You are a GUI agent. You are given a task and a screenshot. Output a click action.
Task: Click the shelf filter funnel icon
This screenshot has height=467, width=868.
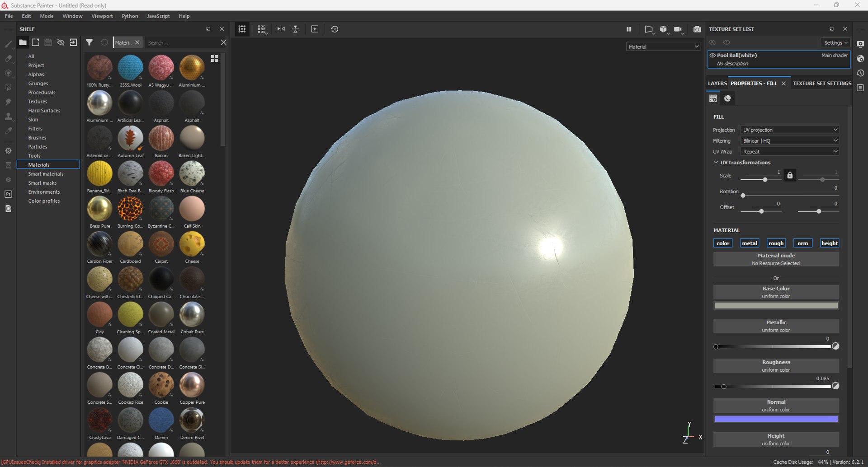90,42
